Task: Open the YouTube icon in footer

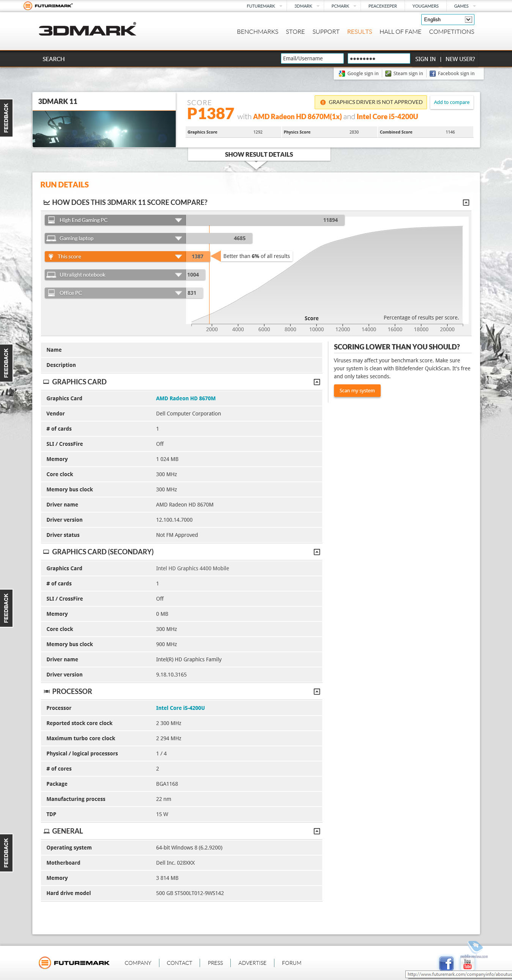Action: tap(467, 963)
